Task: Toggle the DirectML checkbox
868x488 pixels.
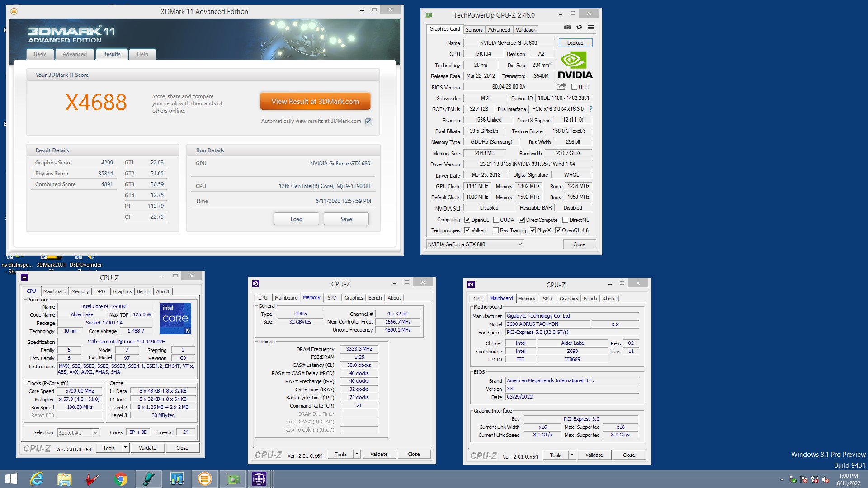Action: [x=565, y=220]
